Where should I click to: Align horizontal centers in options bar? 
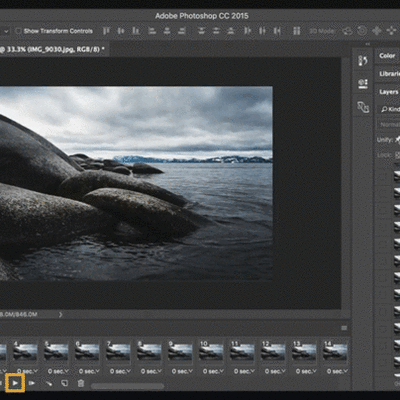(167, 31)
